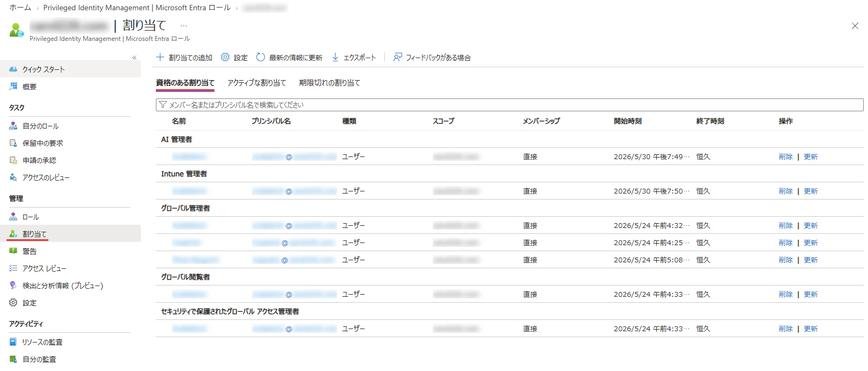
Task: Click 種類 column header
Action: click(349, 121)
